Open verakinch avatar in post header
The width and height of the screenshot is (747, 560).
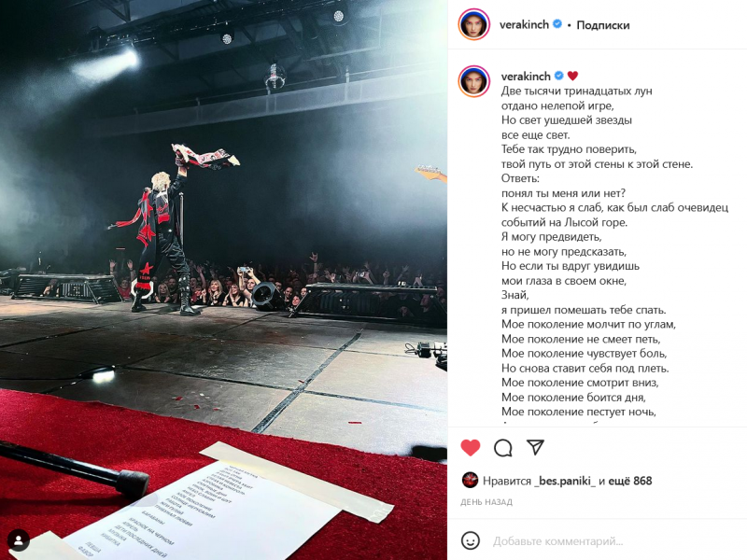[474, 24]
